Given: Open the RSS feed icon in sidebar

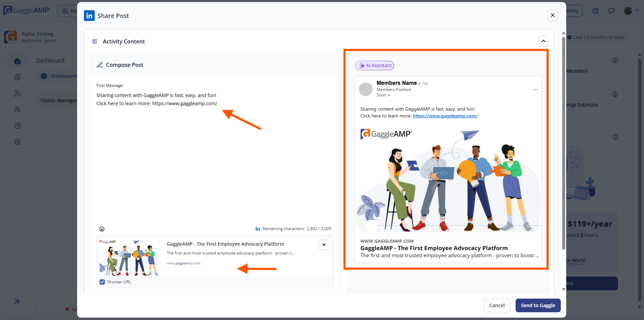Looking at the screenshot, I should (17, 94).
